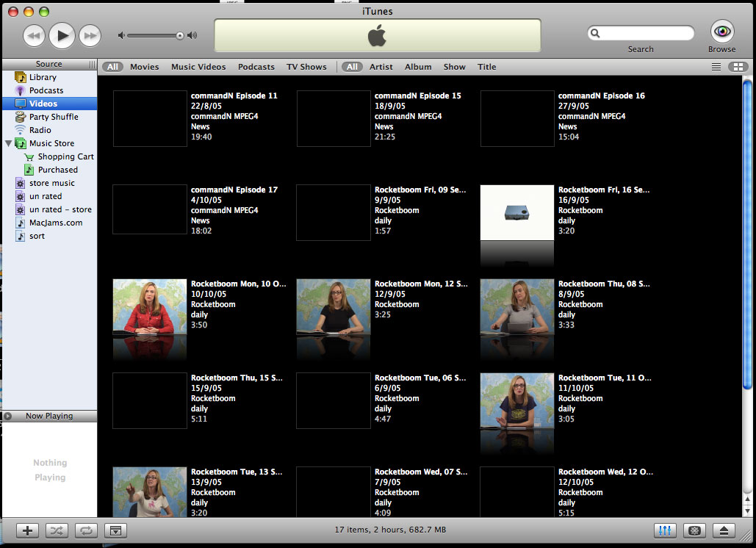
Task: Click the Source column resize grip icon
Action: coord(92,64)
